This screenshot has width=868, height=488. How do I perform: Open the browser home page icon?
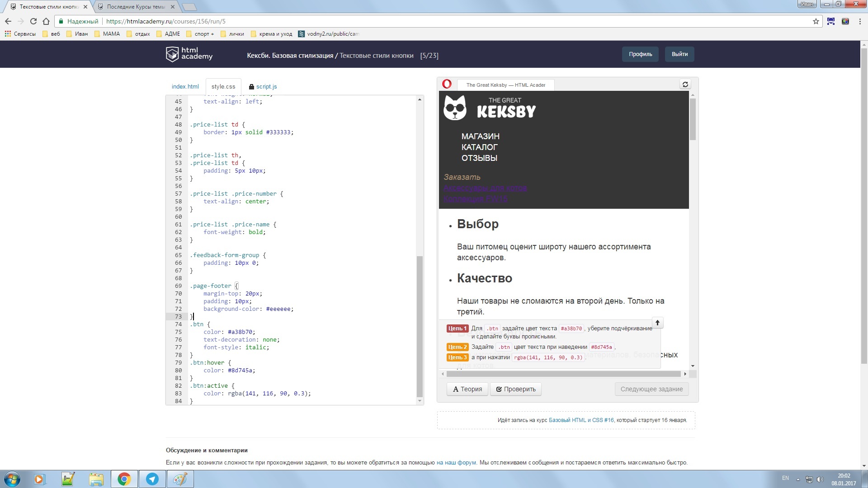pos(46,21)
